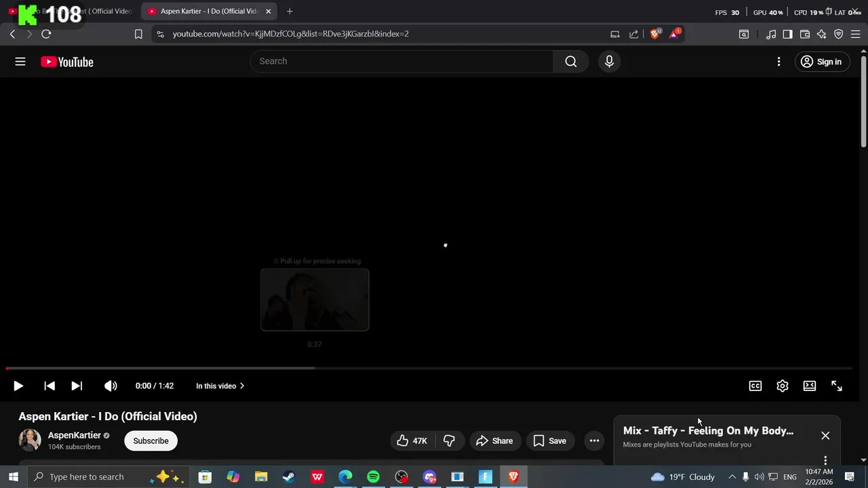Open Brave Leo AI sparkle icon

[x=822, y=34]
